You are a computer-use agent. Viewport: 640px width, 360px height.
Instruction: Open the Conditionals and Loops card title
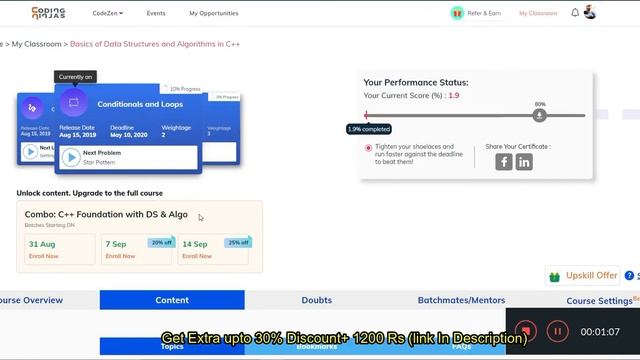click(140, 104)
